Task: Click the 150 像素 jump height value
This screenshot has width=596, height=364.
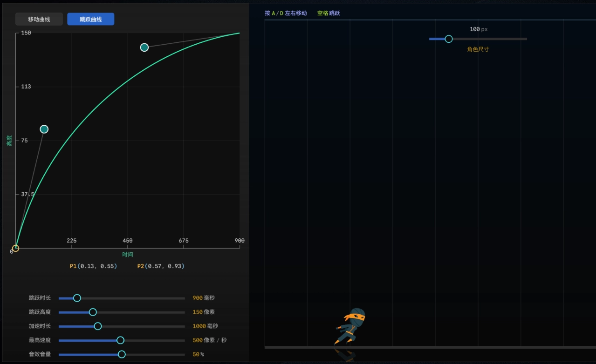Action: (x=204, y=312)
